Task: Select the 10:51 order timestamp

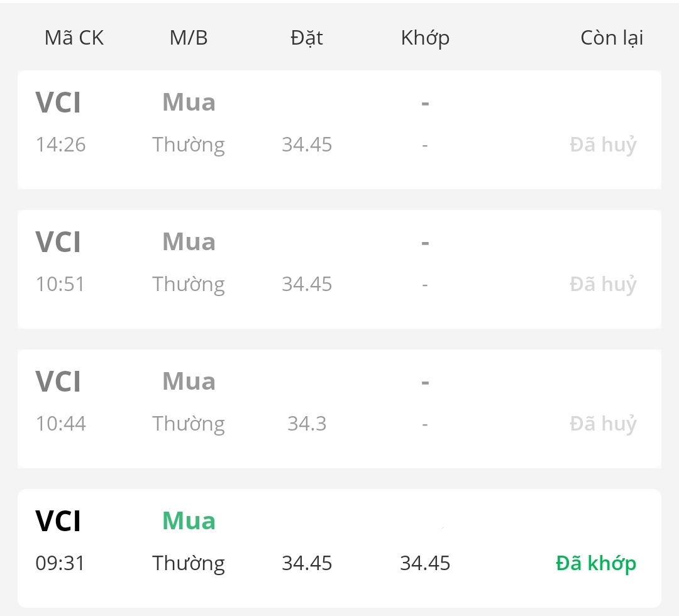Action: point(60,285)
